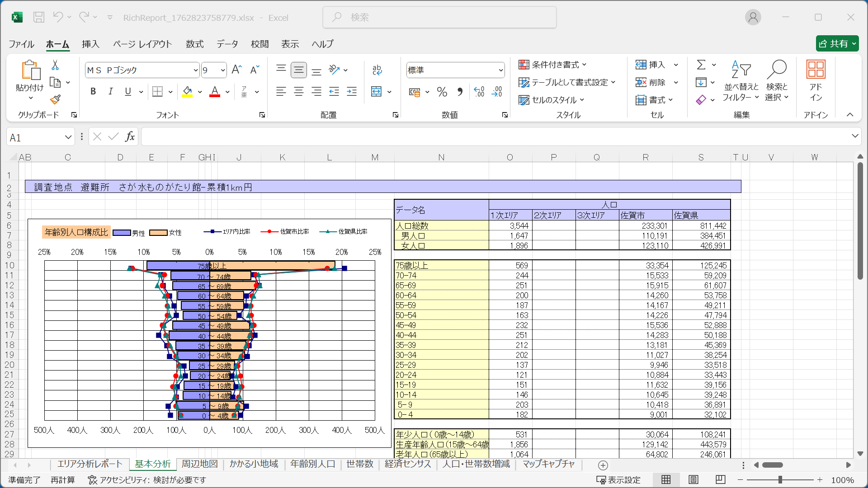Screen dimensions: 868x488
Task: Click the 共有 share button
Action: click(x=837, y=43)
